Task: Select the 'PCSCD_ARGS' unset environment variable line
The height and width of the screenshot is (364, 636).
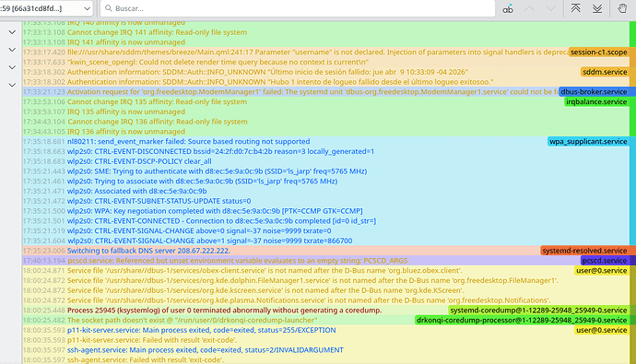Action: pos(238,261)
